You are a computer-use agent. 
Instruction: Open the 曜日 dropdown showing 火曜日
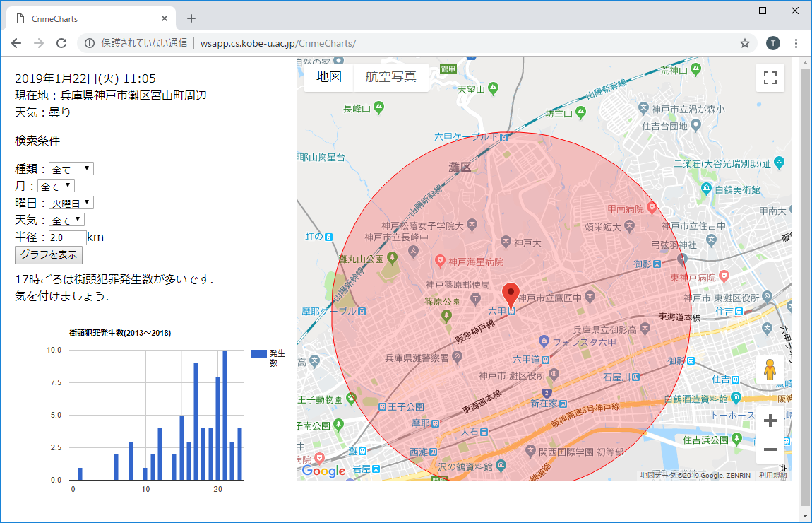click(x=71, y=203)
